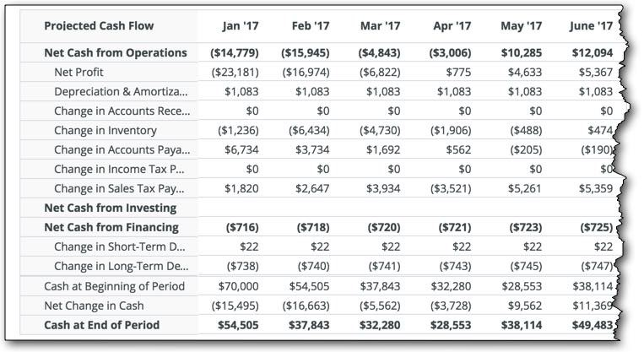Click the Net Cash from Operations row label
The height and width of the screenshot is (352, 644).
point(116,53)
